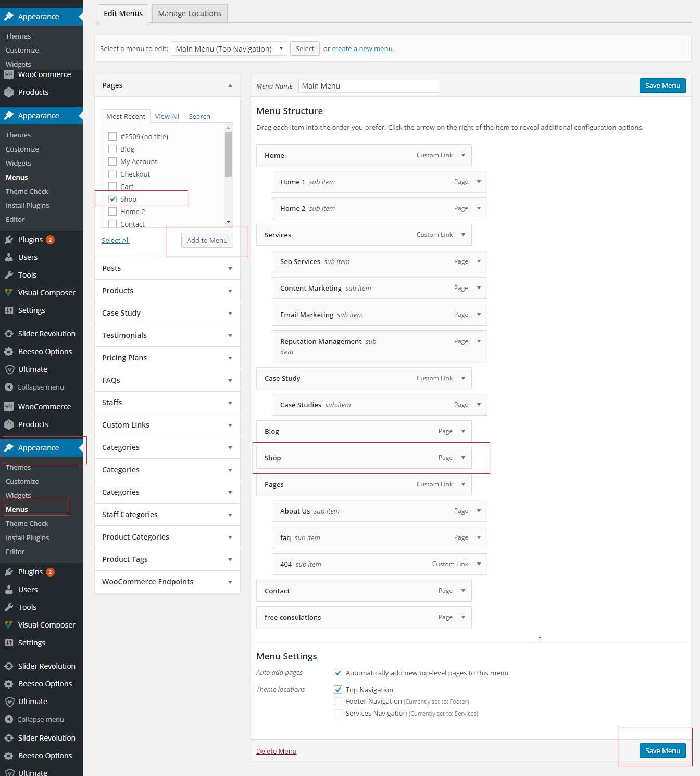Expand the Custom Links panel

(x=230, y=425)
